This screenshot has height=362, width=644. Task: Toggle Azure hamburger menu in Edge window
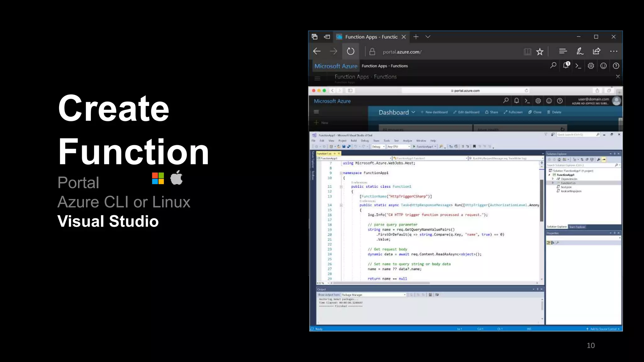click(x=317, y=78)
